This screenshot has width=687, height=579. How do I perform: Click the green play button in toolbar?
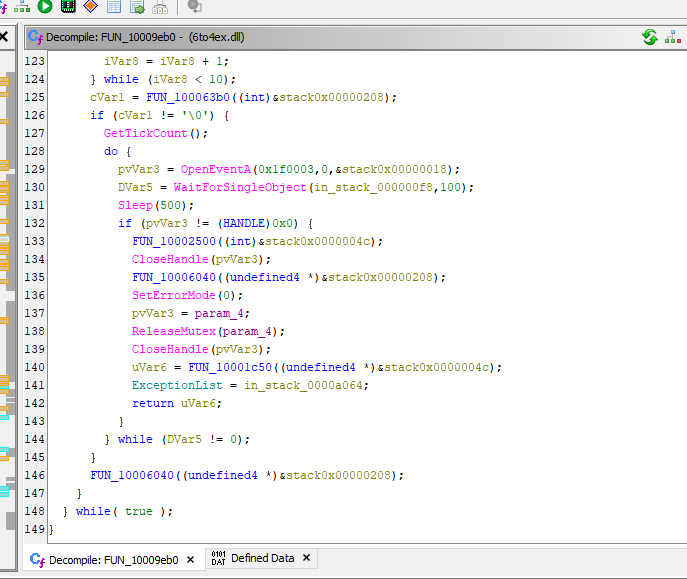click(x=45, y=7)
